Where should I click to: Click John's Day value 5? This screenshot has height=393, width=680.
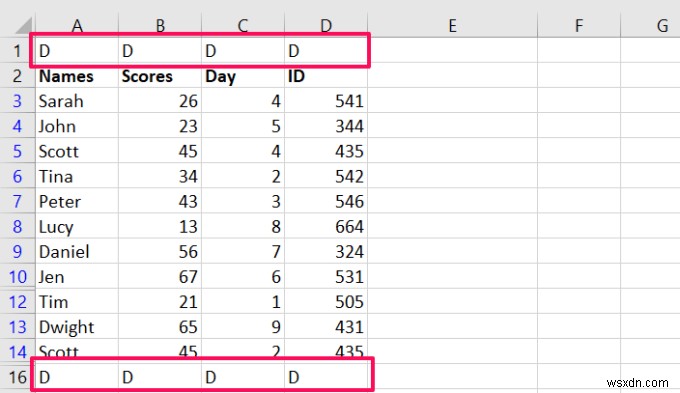coord(243,126)
